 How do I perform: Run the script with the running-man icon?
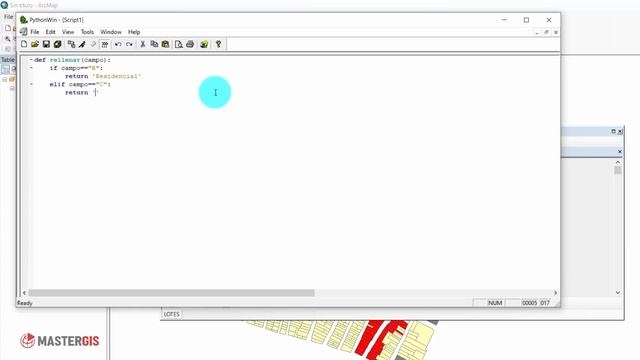[82, 44]
